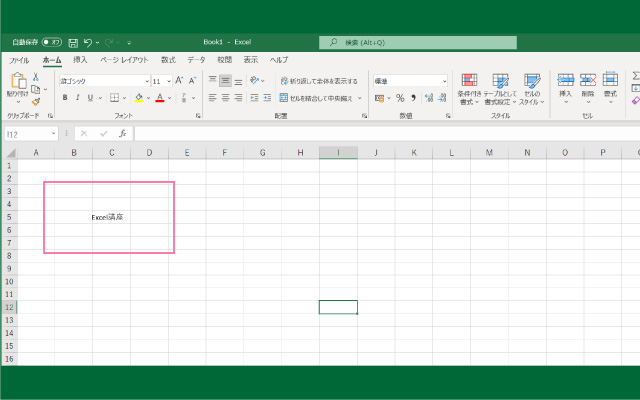Click the insert function fx icon
The width and height of the screenshot is (640, 400).
[122, 134]
